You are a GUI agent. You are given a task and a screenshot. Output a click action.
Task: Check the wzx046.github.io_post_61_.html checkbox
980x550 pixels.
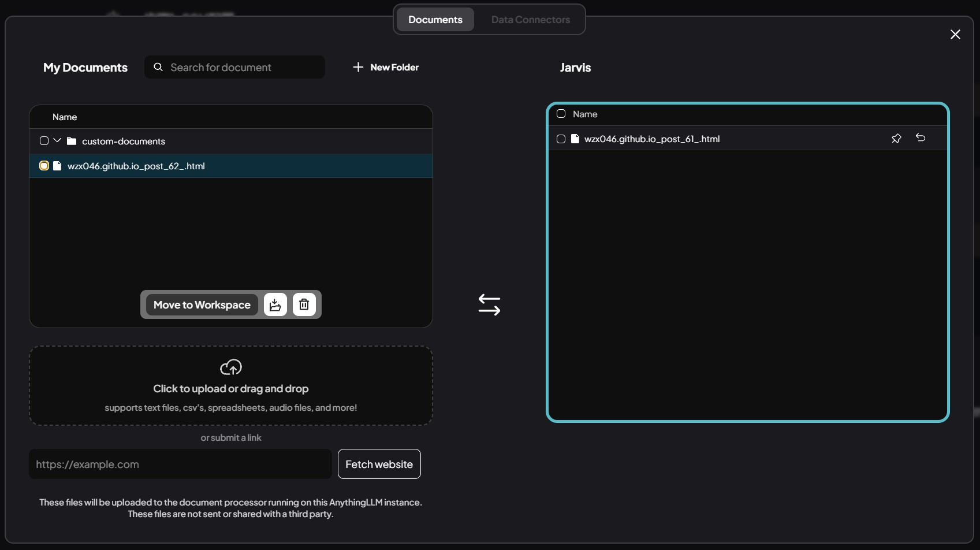coord(561,139)
